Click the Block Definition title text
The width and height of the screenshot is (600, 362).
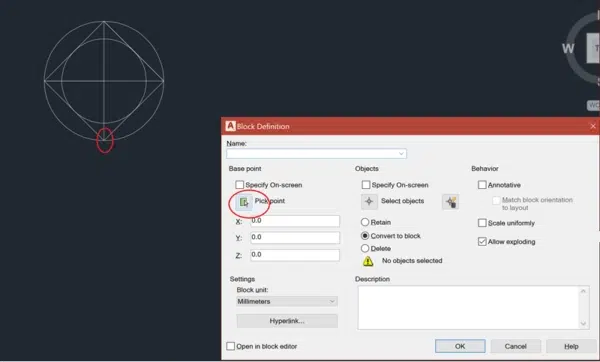(263, 126)
